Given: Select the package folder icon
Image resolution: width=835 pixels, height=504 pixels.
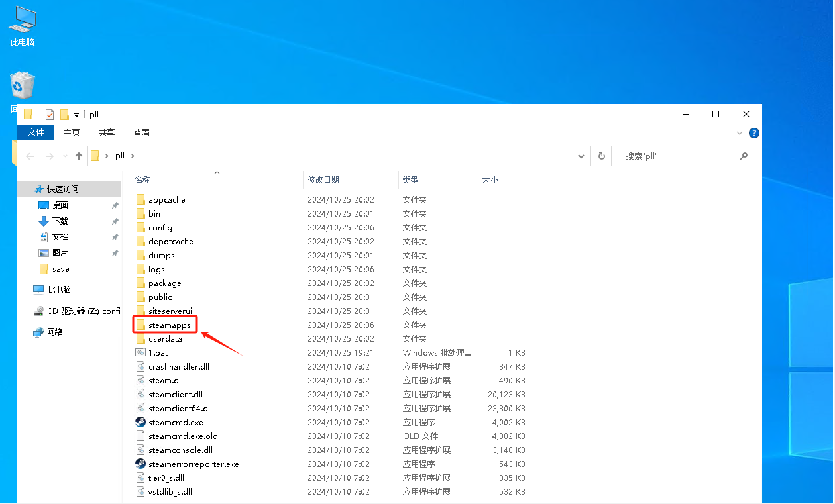Looking at the screenshot, I should [x=140, y=283].
